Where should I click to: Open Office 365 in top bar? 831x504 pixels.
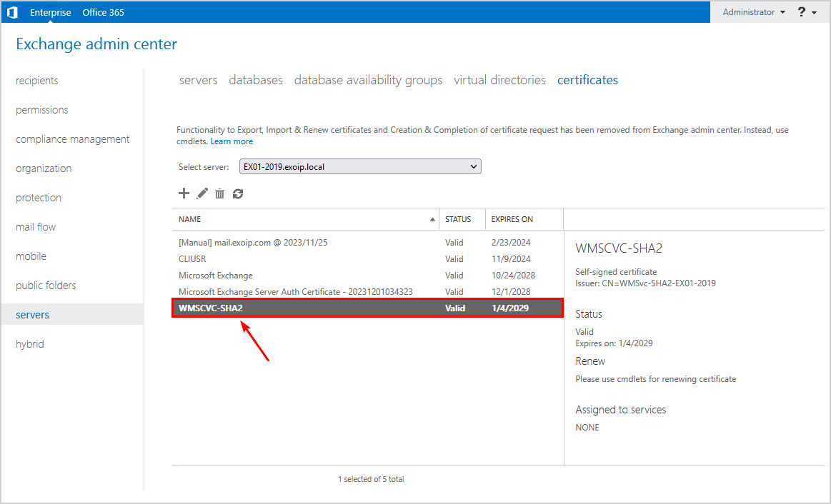tap(103, 12)
